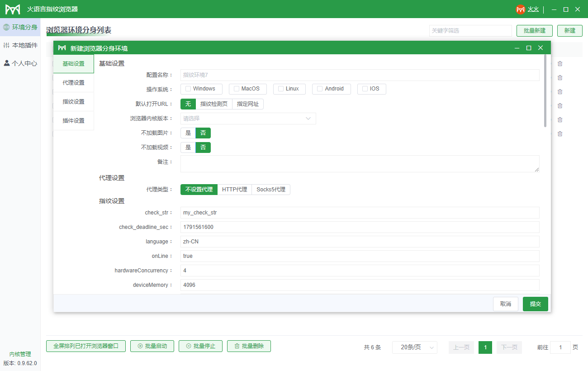Check the Windows operating system checkbox
Image resolution: width=588 pixels, height=371 pixels.
click(x=188, y=89)
